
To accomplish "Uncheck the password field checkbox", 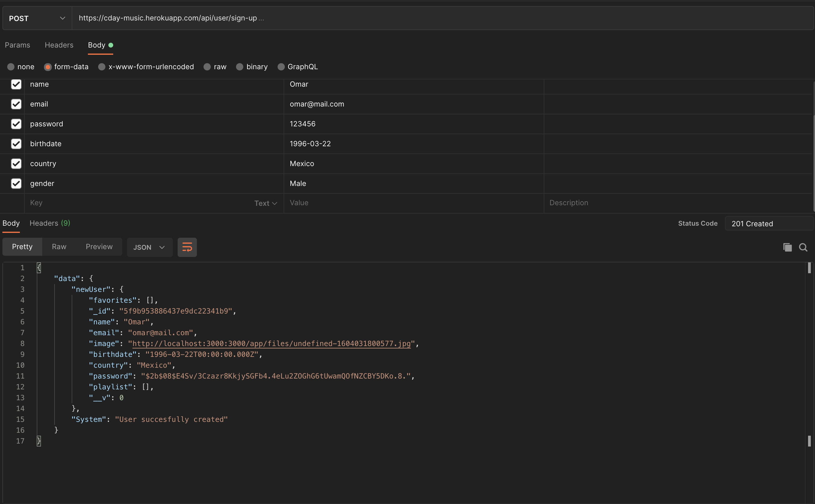I will pyautogui.click(x=16, y=124).
